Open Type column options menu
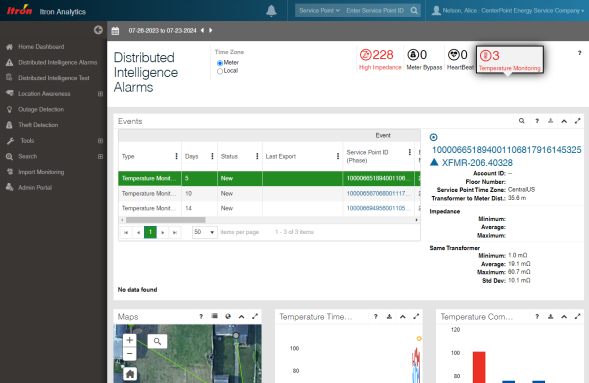This screenshot has height=383, width=589. 176,156
